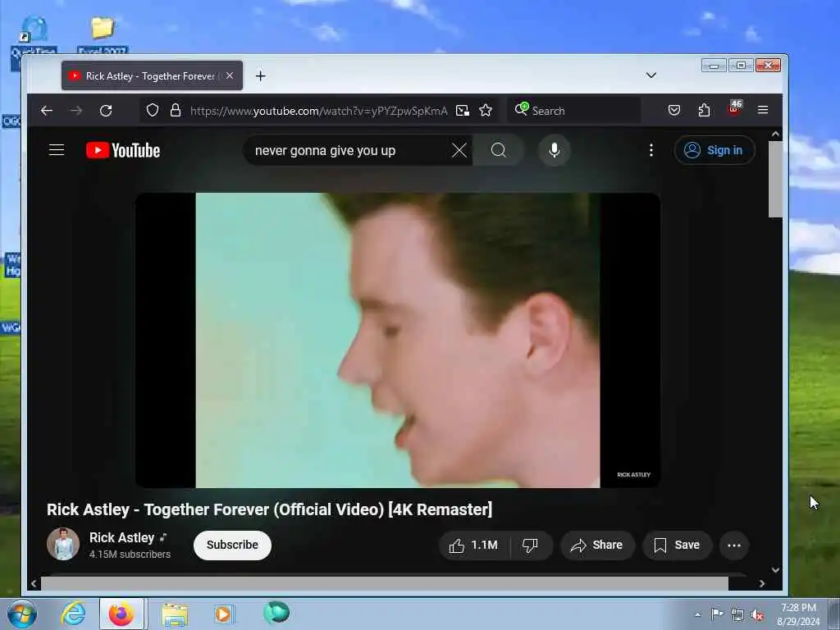The width and height of the screenshot is (840, 630).
Task: Click the horizontal scrollbar thumb
Action: (385, 583)
